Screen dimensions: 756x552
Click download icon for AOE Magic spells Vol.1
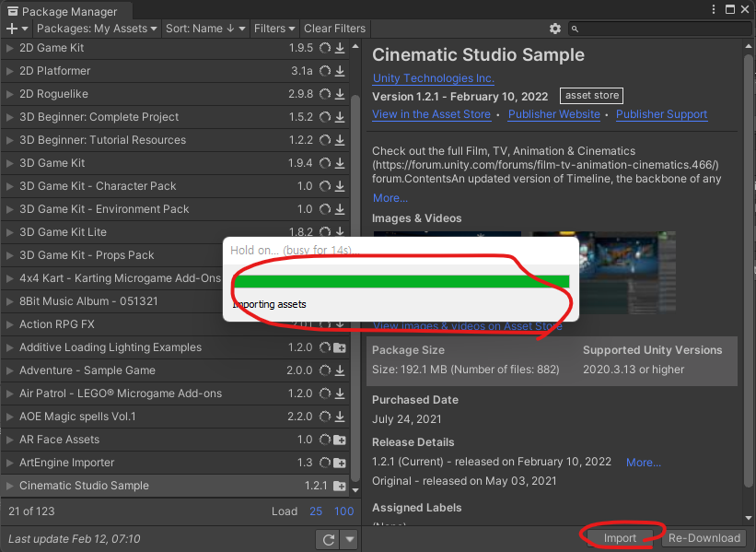pyautogui.click(x=340, y=417)
